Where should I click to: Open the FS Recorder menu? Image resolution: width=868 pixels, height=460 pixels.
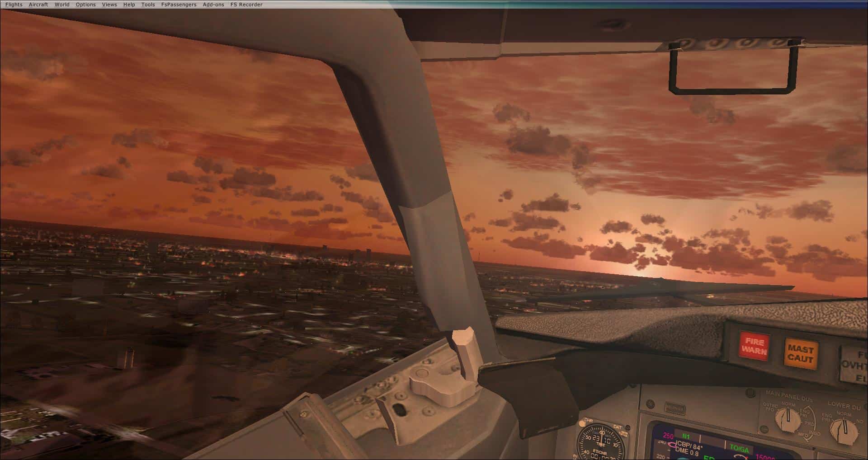(246, 5)
